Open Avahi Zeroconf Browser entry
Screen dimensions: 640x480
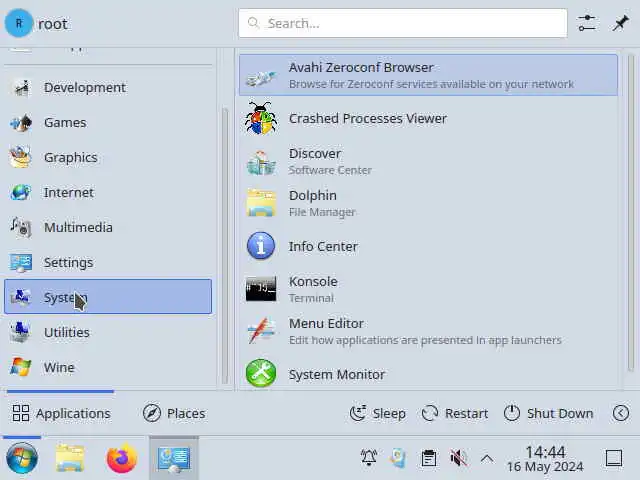click(x=428, y=75)
